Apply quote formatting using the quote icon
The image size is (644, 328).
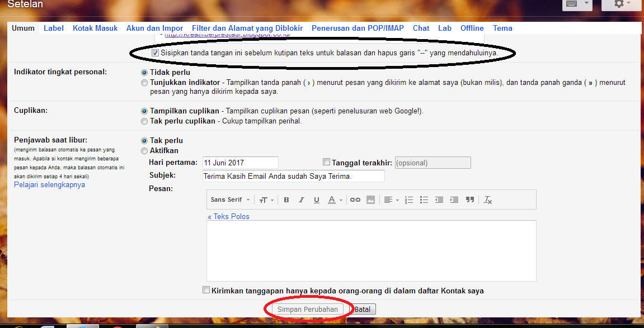469,199
